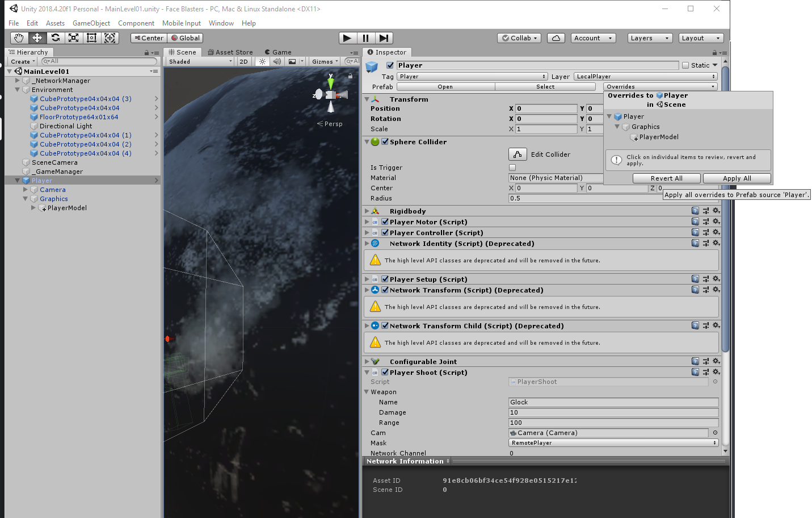The height and width of the screenshot is (518, 812).
Task: Click the Revert All button
Action: (667, 178)
